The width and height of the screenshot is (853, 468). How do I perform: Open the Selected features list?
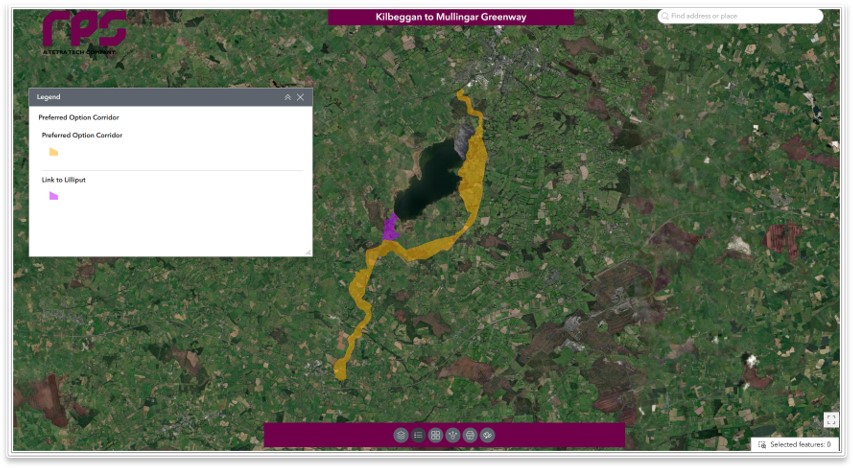[x=794, y=444]
